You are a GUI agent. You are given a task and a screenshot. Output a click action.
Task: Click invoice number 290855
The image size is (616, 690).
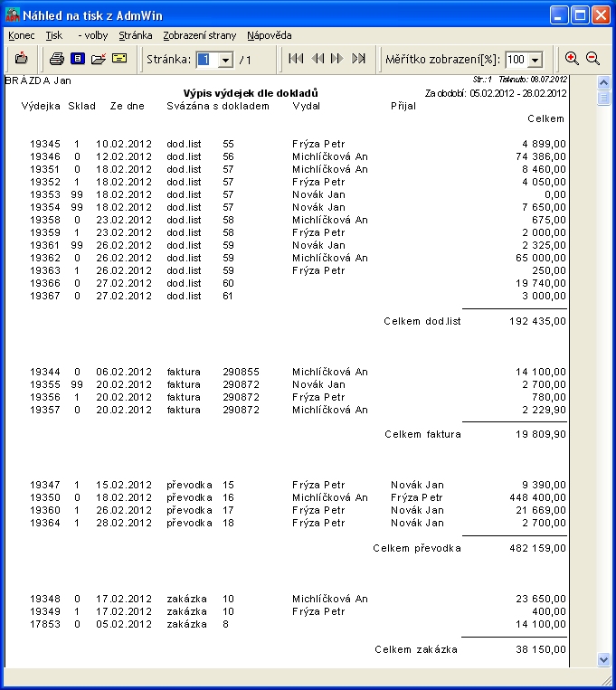click(241, 372)
